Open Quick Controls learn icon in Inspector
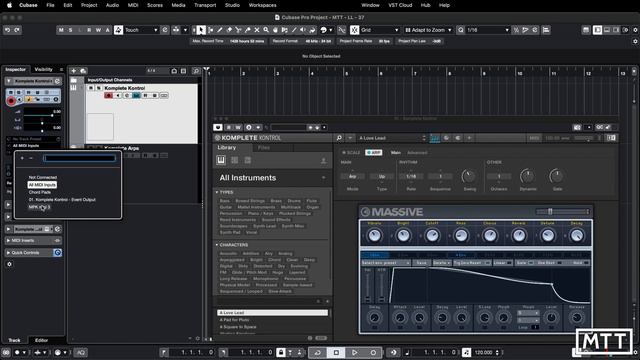The image size is (640, 360). [x=58, y=253]
